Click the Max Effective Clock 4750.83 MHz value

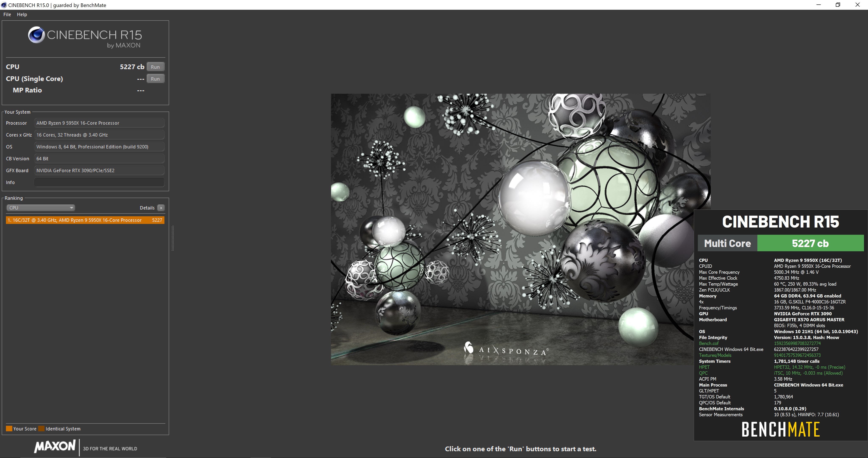point(786,278)
